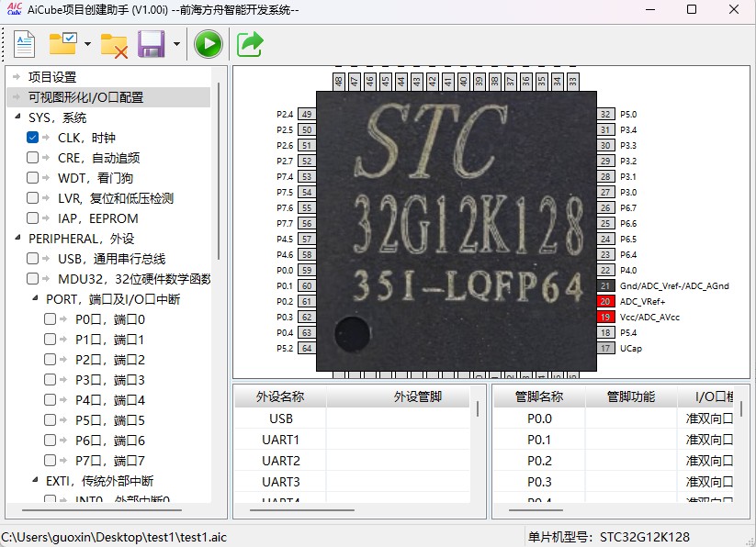The width and height of the screenshot is (756, 547).
Task: Disable the CLK clock checkbox
Action: tap(33, 138)
